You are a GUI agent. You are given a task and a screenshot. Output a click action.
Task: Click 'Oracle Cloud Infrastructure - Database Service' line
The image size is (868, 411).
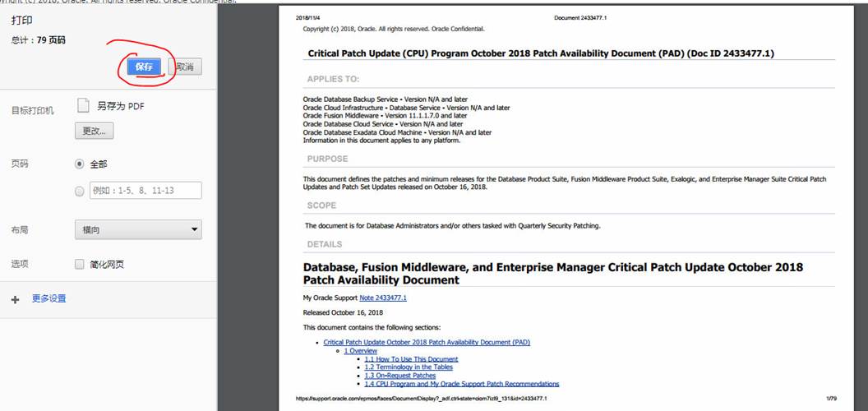(406, 108)
